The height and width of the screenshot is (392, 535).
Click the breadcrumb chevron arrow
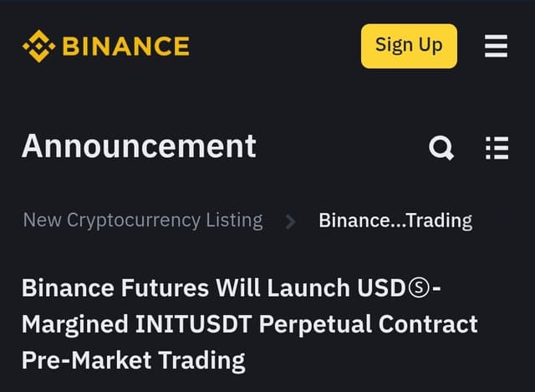(x=290, y=221)
